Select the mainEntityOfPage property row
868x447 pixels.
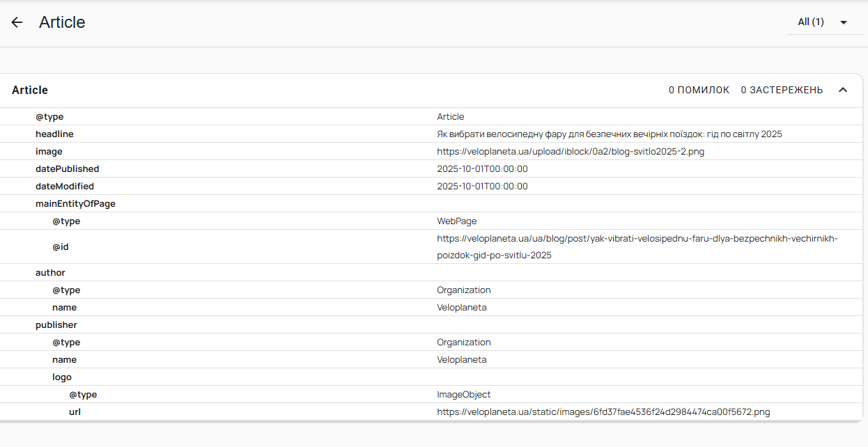(75, 203)
